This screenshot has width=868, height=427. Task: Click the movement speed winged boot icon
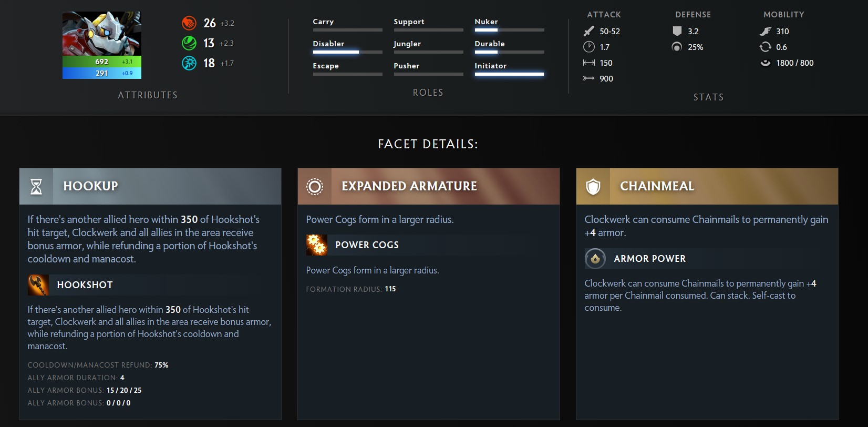[x=765, y=32]
